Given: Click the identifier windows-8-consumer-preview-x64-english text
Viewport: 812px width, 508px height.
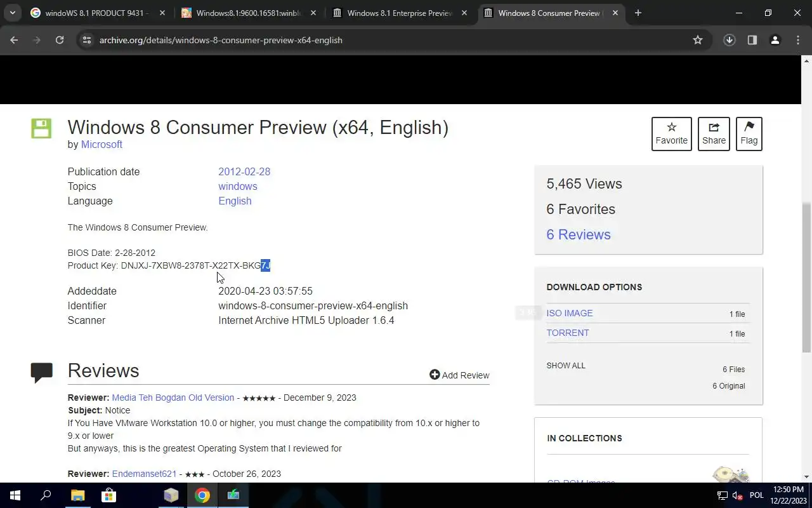Looking at the screenshot, I should pyautogui.click(x=313, y=305).
